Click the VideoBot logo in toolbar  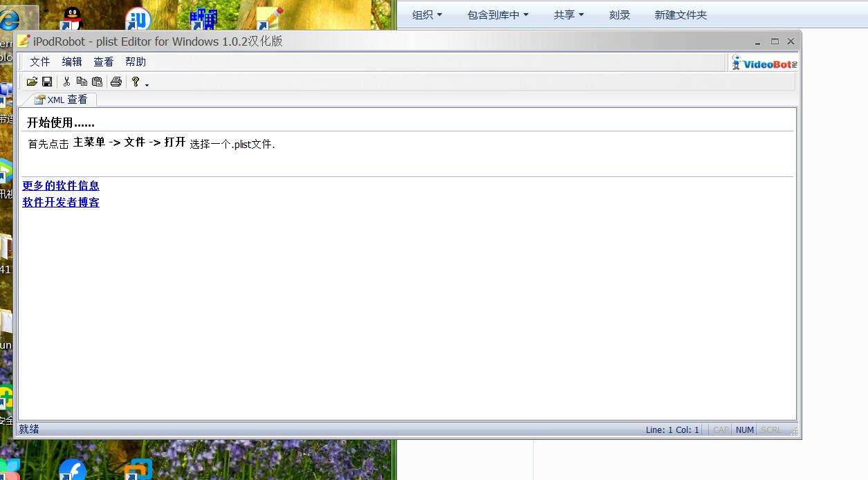pyautogui.click(x=764, y=63)
